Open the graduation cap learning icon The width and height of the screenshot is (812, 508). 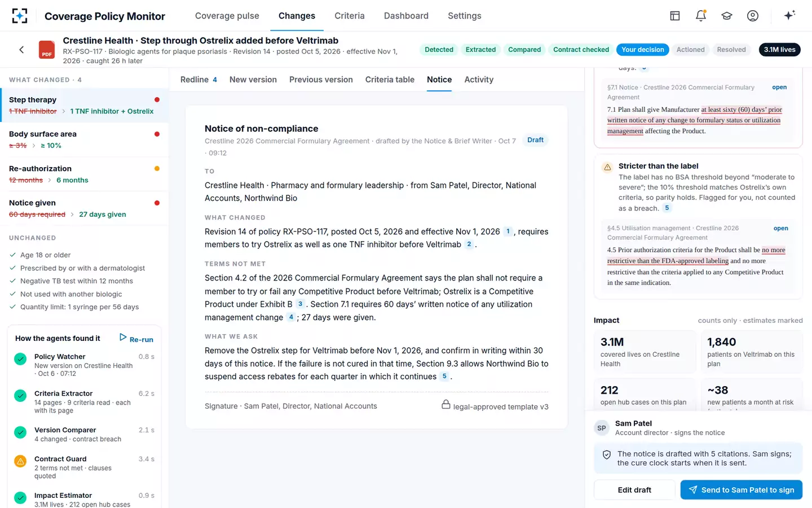tap(727, 16)
